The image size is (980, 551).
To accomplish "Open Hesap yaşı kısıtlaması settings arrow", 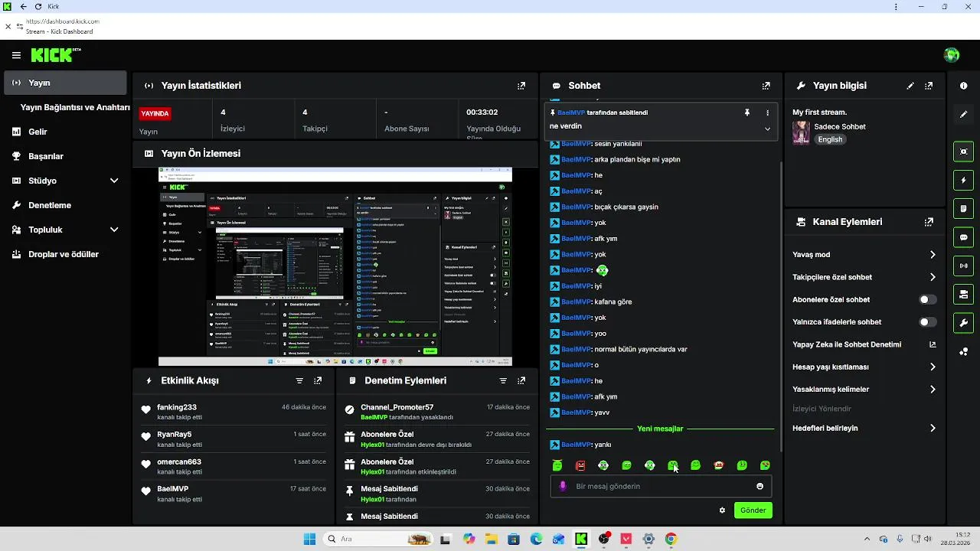I will tap(933, 367).
